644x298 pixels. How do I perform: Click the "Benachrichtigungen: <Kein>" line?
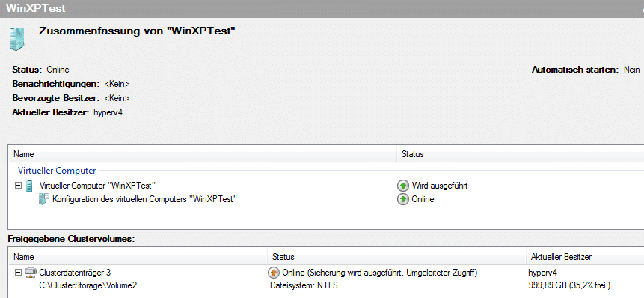coord(70,84)
